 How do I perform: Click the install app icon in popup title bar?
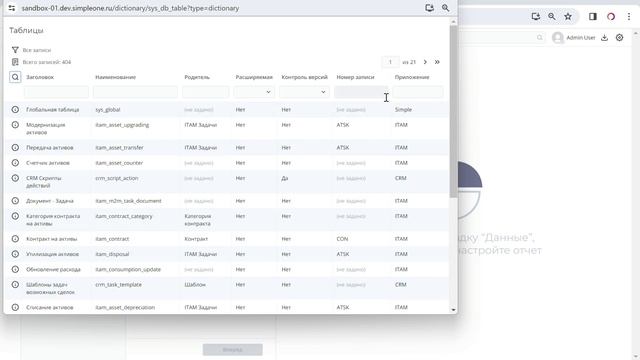click(429, 8)
